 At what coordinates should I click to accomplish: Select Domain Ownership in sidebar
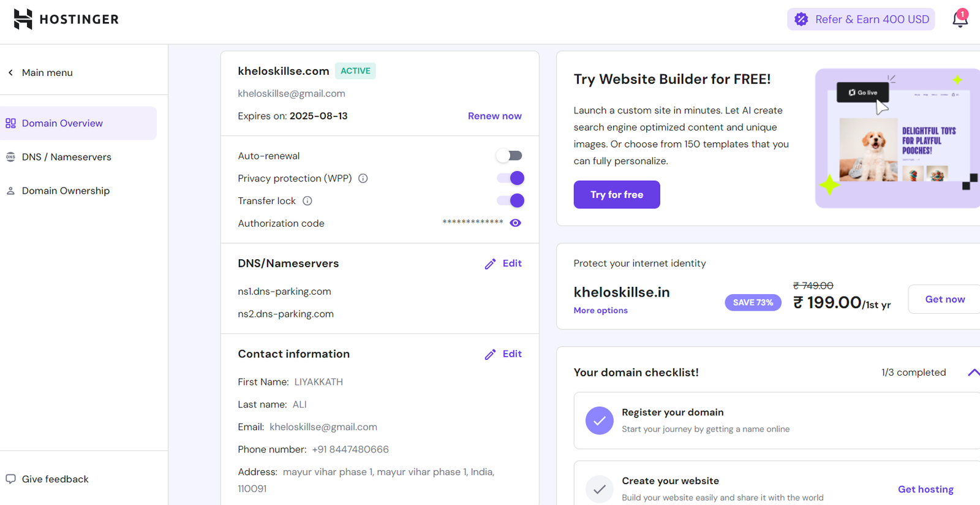click(66, 191)
